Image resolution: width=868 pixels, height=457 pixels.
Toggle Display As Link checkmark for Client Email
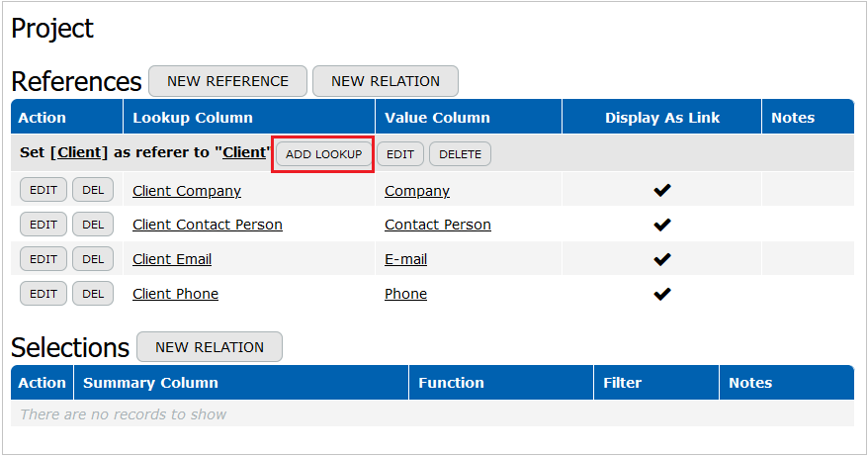pyautogui.click(x=662, y=259)
